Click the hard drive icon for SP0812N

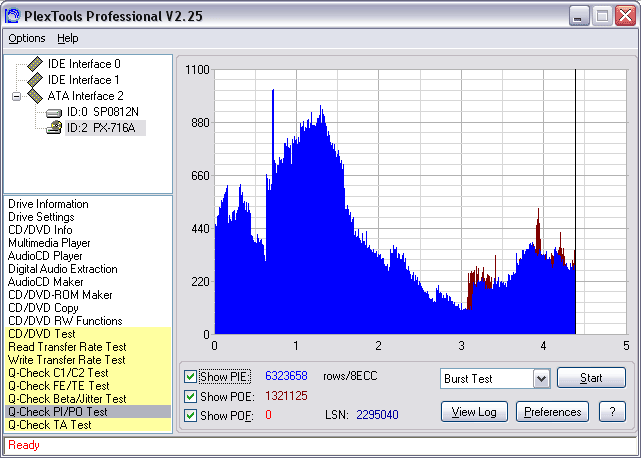click(x=54, y=112)
